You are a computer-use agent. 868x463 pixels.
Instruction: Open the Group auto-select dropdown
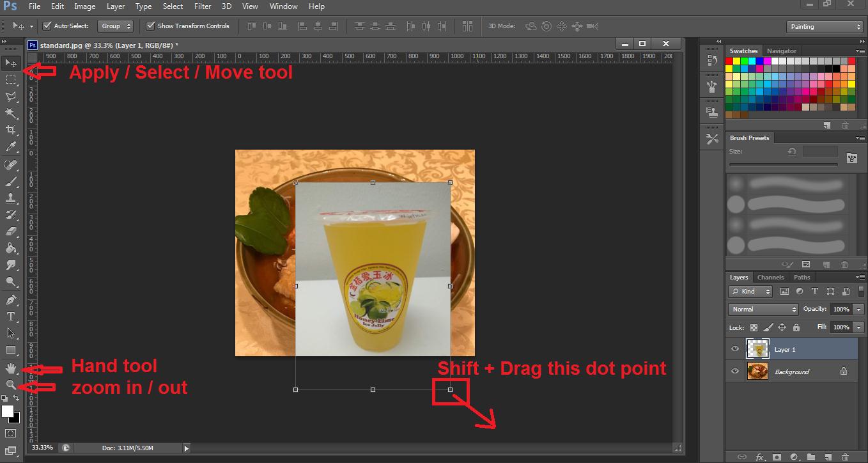tap(115, 26)
